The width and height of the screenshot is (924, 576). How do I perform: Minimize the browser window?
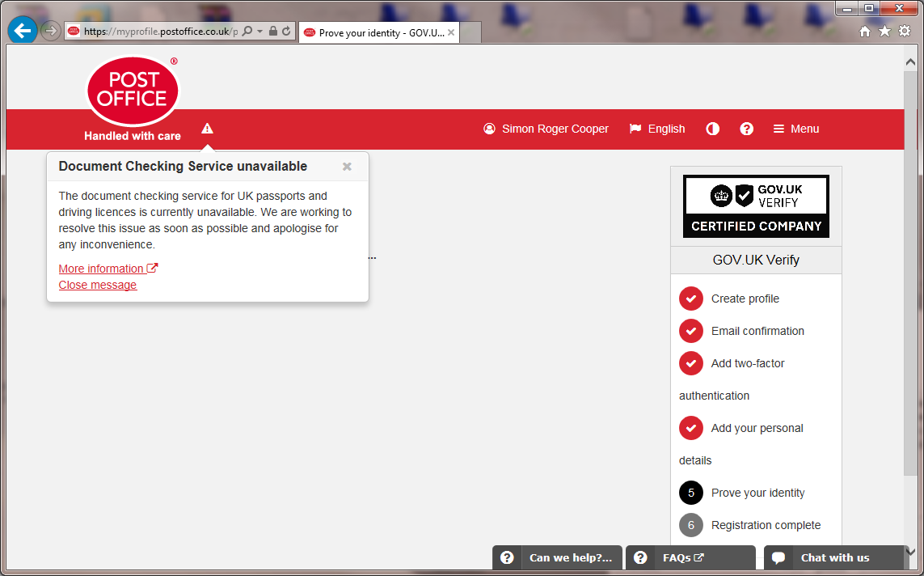pyautogui.click(x=847, y=9)
